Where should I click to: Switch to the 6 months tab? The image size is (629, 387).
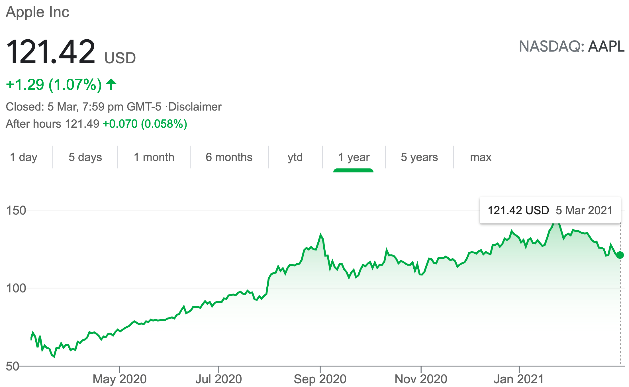coord(229,157)
